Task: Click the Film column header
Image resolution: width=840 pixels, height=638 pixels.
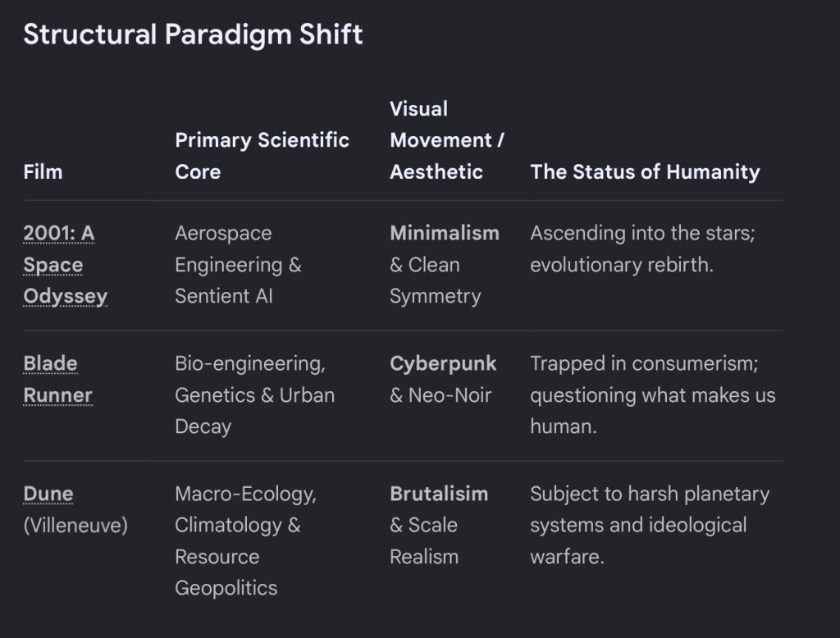Action: [x=43, y=172]
